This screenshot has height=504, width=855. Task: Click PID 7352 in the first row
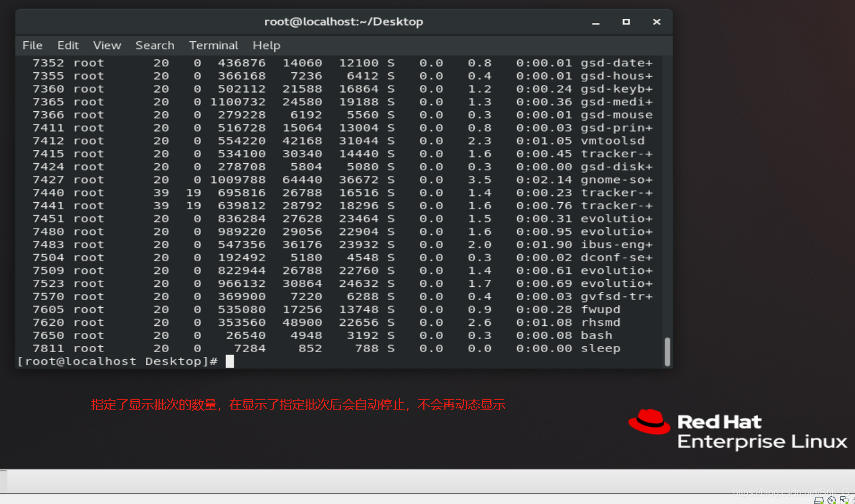pyautogui.click(x=48, y=63)
